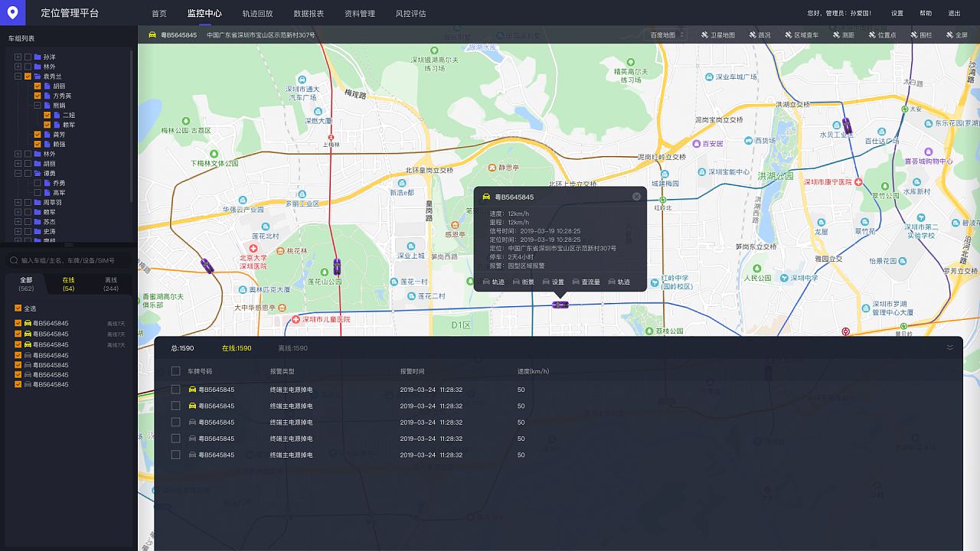Viewport: 980px width, 551px height.
Task: Open the 数据报表 menu
Action: (309, 14)
